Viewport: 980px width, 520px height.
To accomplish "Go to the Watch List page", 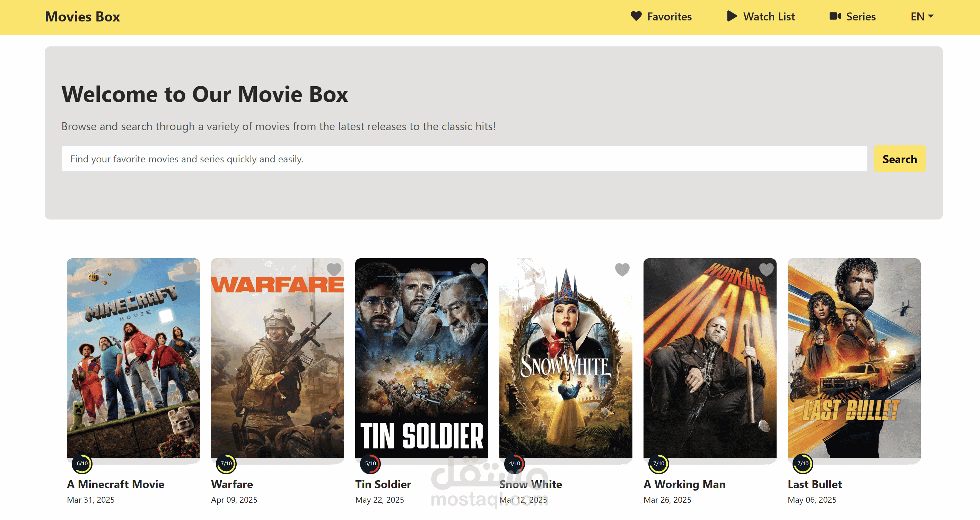I will 769,16.
